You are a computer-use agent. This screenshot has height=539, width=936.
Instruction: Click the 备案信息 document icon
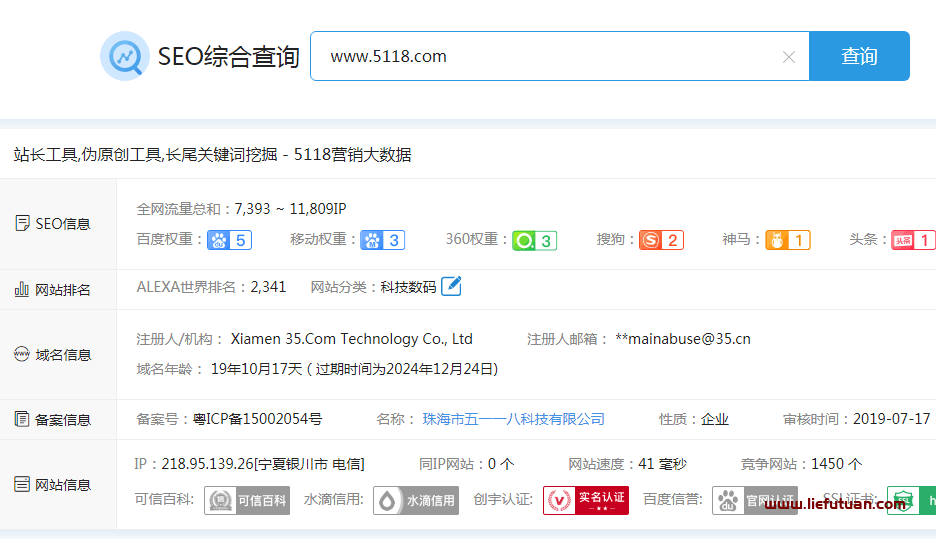(x=21, y=419)
